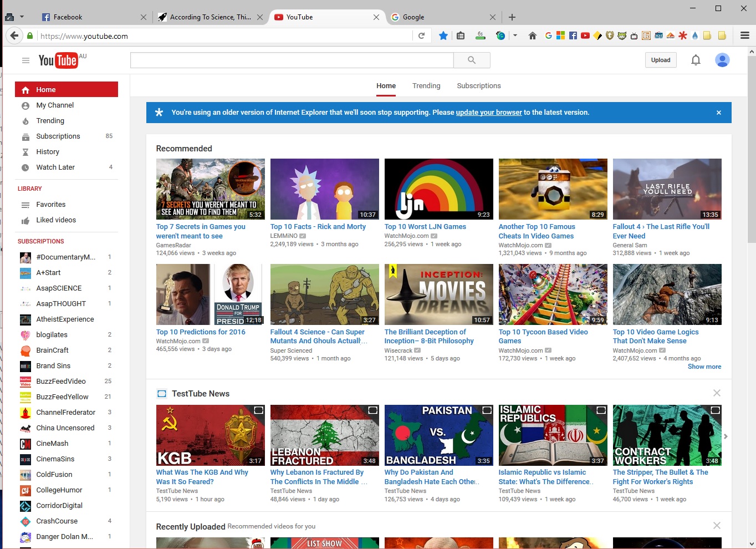Image resolution: width=756 pixels, height=549 pixels.
Task: Open a new browser tab
Action: (512, 17)
